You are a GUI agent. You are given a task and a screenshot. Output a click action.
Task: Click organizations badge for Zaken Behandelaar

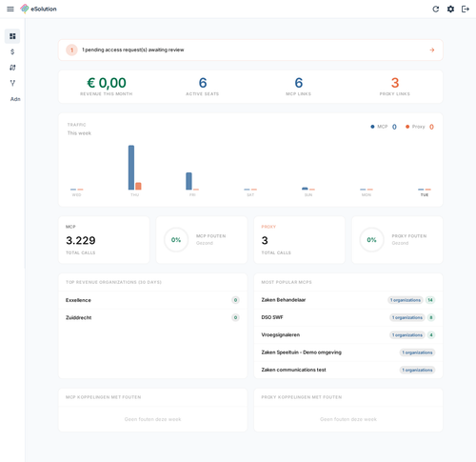click(x=406, y=300)
